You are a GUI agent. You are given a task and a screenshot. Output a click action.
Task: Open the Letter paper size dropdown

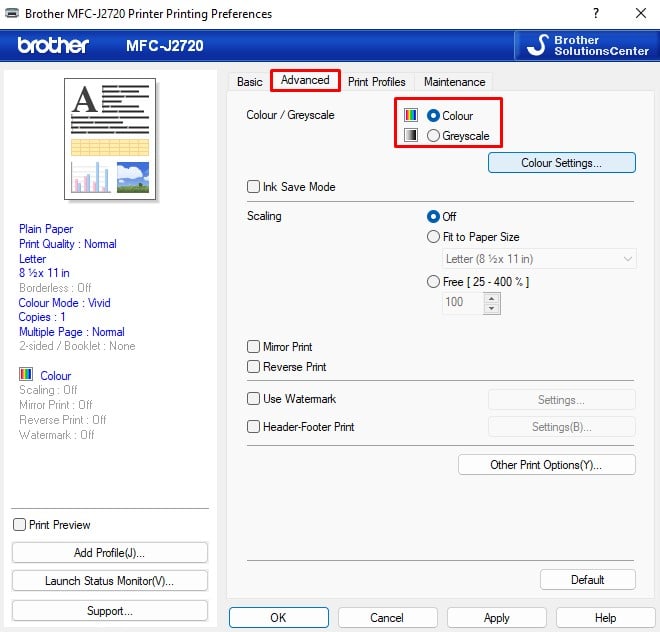(x=539, y=259)
